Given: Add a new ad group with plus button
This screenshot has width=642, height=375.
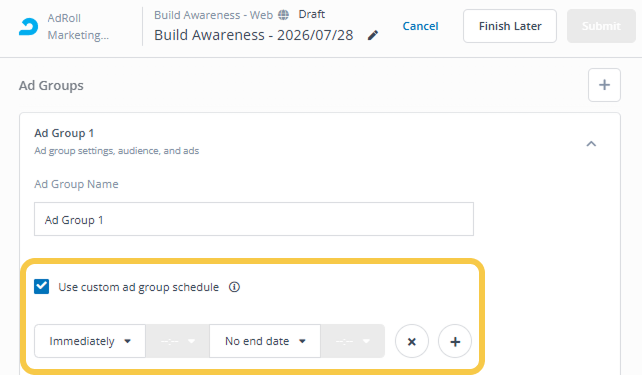Looking at the screenshot, I should tap(604, 85).
